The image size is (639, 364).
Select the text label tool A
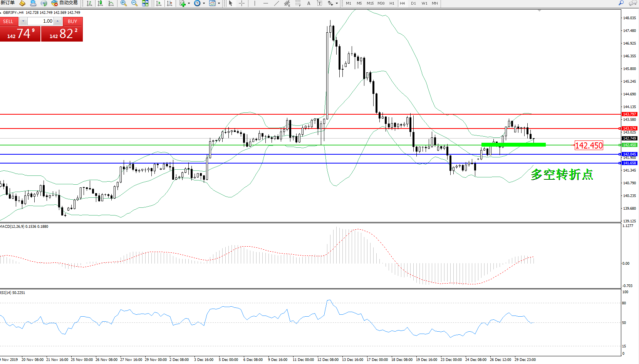click(x=309, y=3)
